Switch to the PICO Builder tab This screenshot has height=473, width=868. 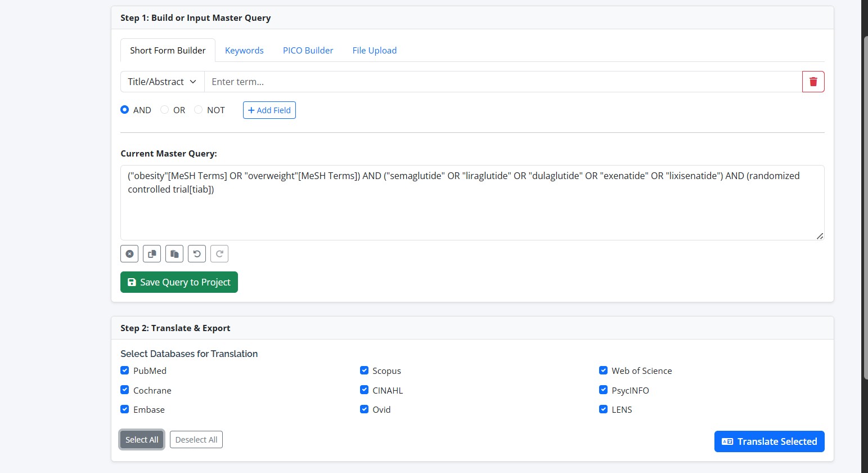308,51
